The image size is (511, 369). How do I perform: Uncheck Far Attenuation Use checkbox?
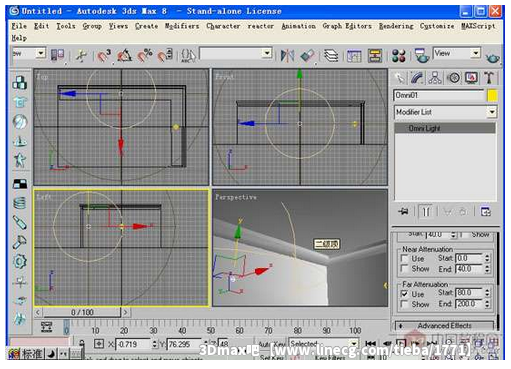405,294
